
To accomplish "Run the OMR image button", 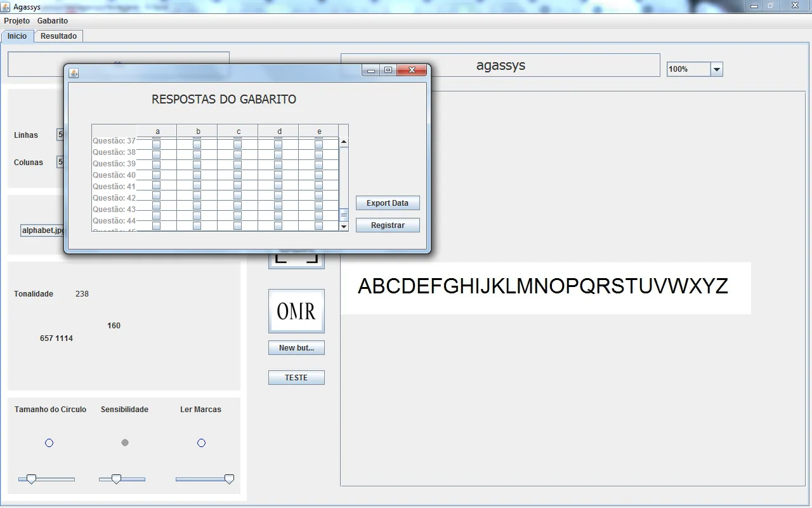I will (296, 311).
